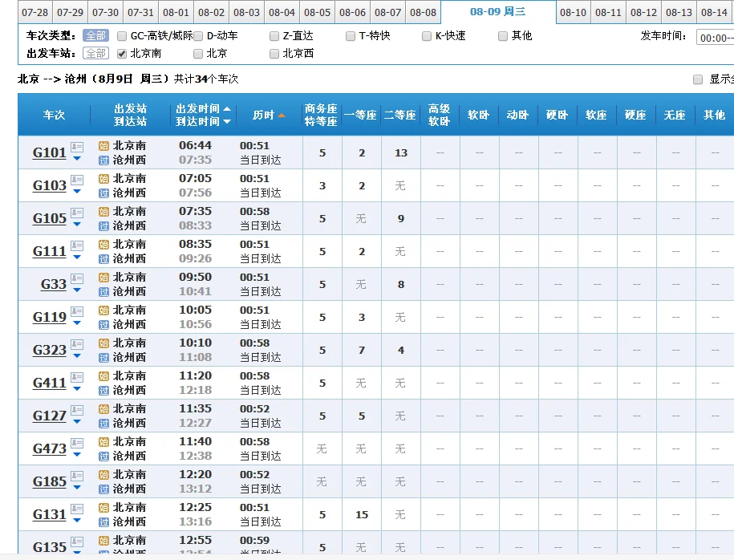Click the sort arrow on the 历时 column header
Image resolution: width=734 pixels, height=560 pixels.
(282, 116)
